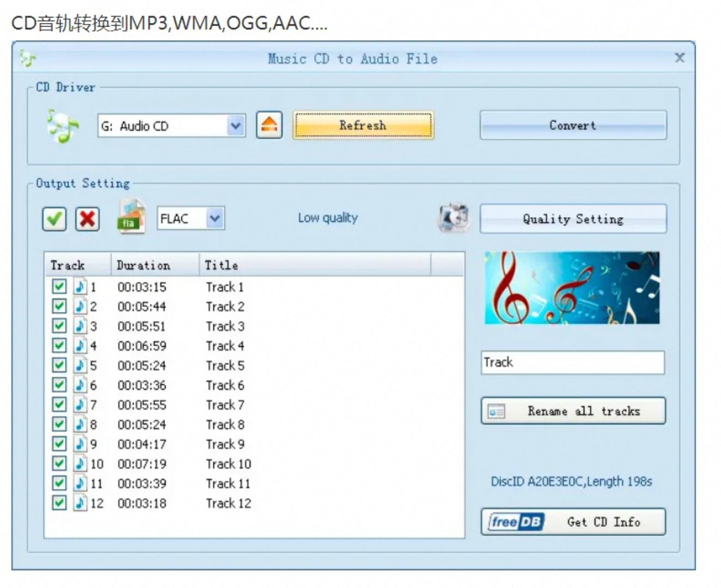Click the red X uncheck-all icon
This screenshot has width=721, height=588.
[87, 219]
